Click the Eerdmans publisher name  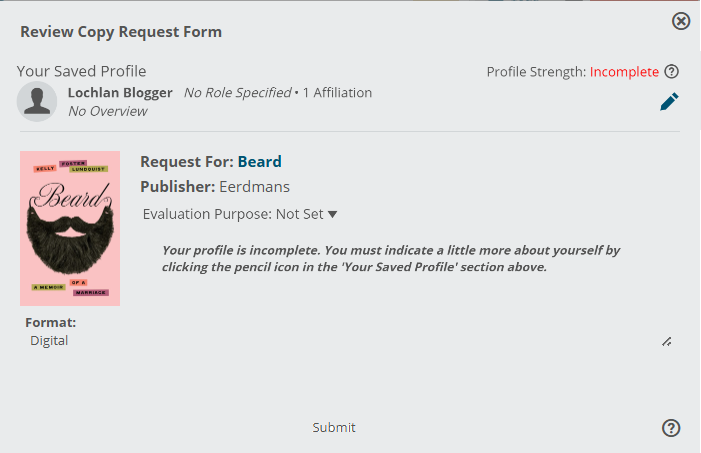tap(254, 186)
